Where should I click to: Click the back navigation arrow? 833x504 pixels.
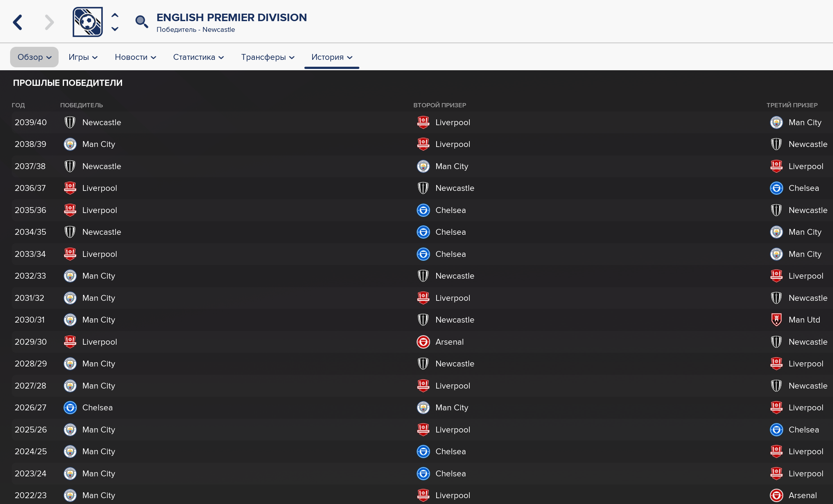pos(18,22)
